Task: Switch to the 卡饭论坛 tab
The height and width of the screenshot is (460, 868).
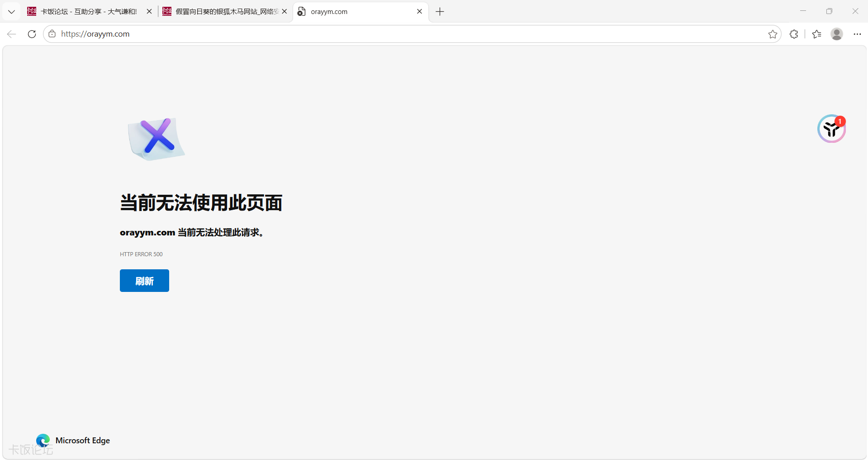Action: click(90, 12)
